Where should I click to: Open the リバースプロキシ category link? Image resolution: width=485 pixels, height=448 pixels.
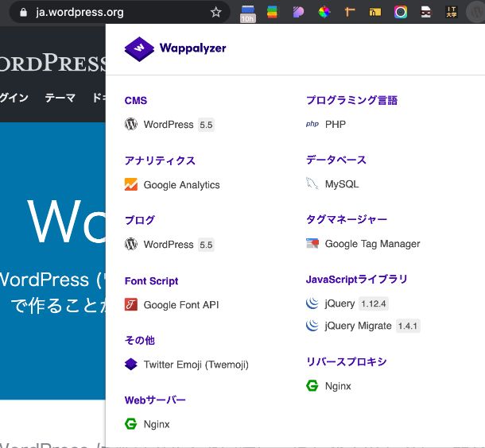[346, 361]
